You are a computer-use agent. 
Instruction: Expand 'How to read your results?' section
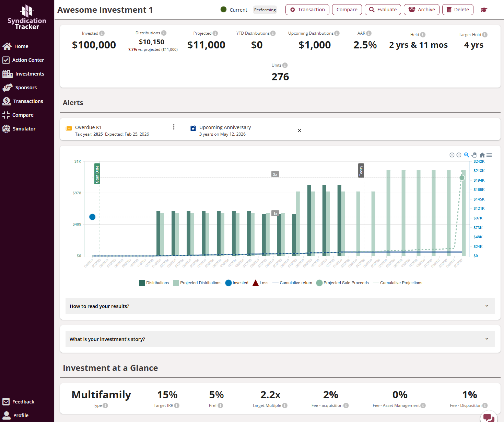click(280, 306)
